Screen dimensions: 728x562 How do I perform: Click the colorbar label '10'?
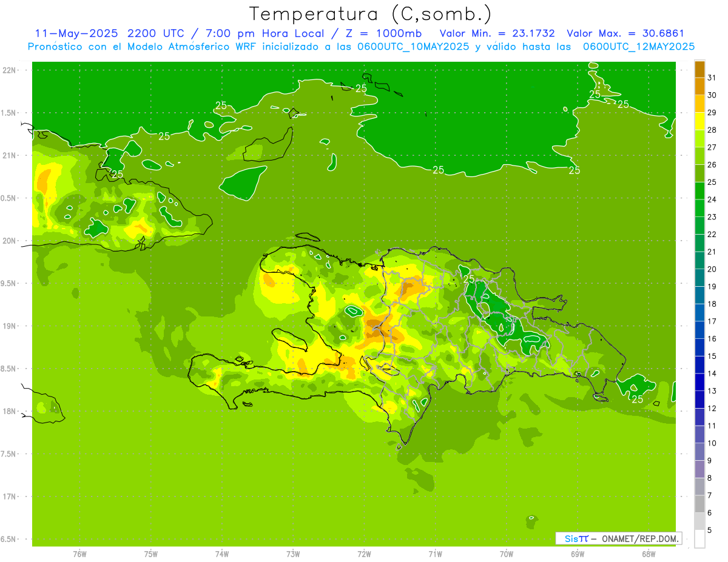(712, 443)
